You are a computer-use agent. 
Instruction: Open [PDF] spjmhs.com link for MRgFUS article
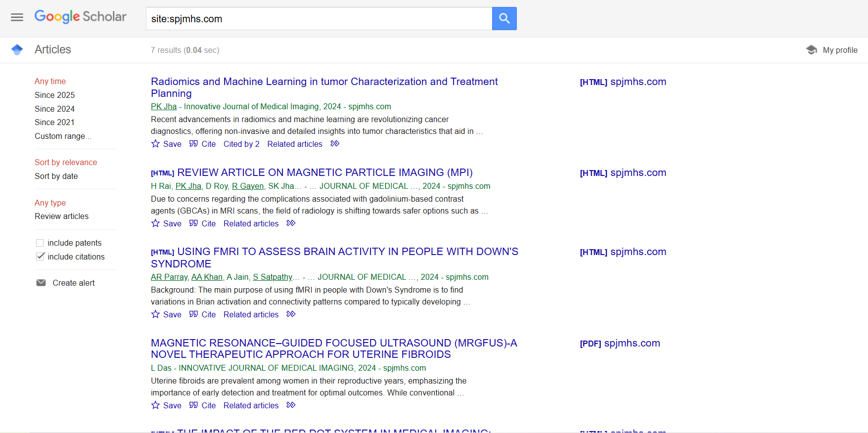(x=620, y=343)
